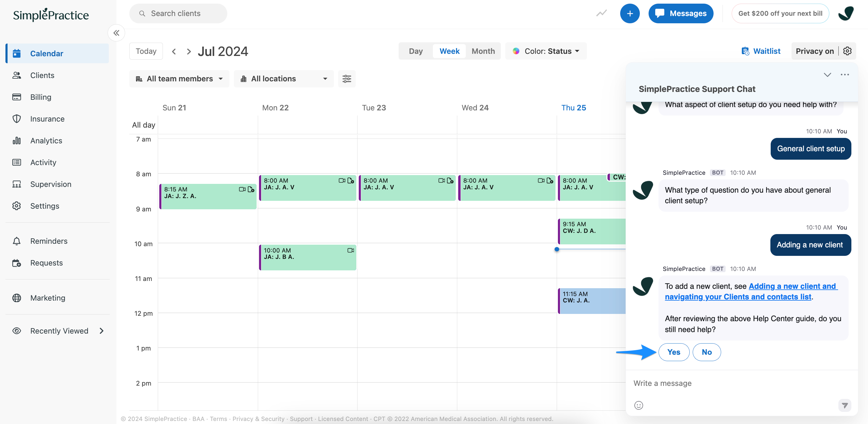The height and width of the screenshot is (424, 868).
Task: Open emoji picker in support chat
Action: click(x=639, y=405)
